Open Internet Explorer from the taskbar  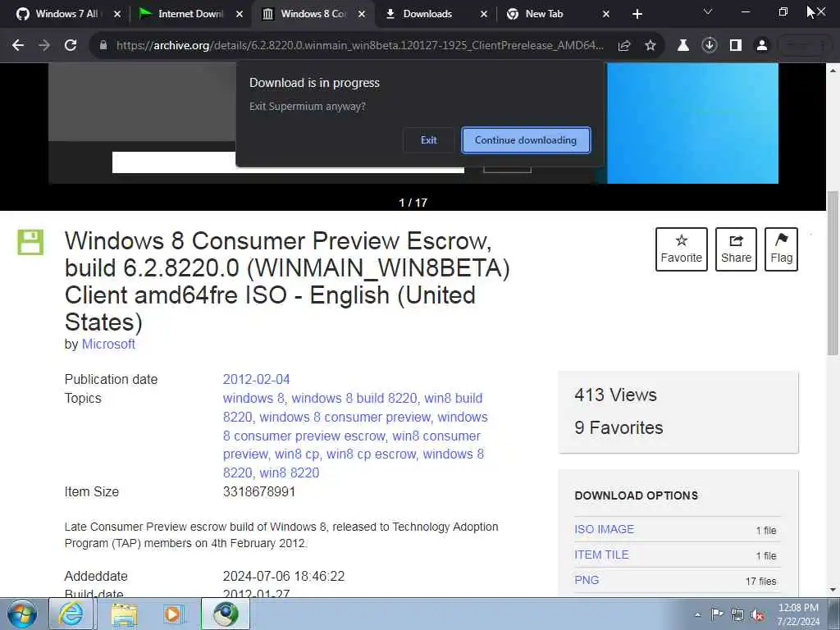point(71,614)
